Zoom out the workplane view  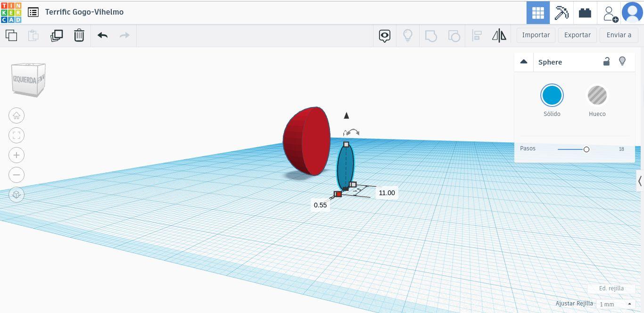17,175
